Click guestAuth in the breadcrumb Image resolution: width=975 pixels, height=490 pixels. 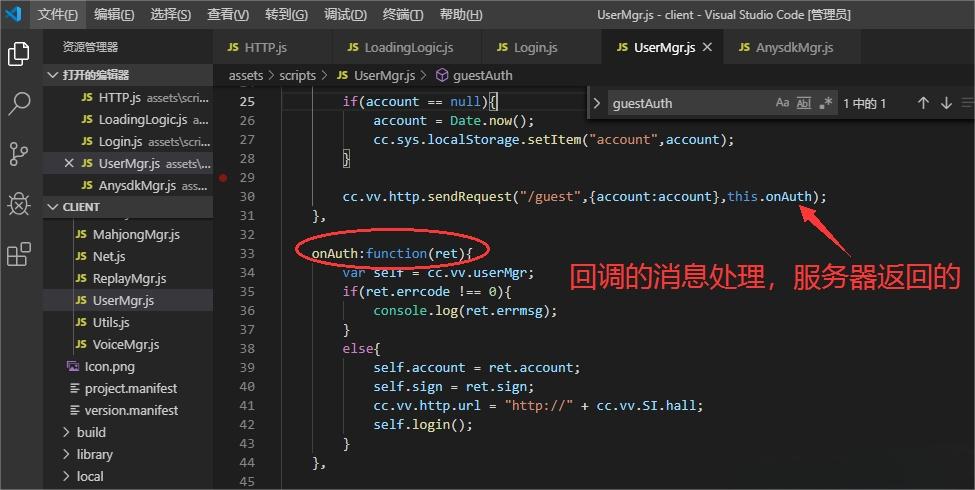pyautogui.click(x=482, y=75)
